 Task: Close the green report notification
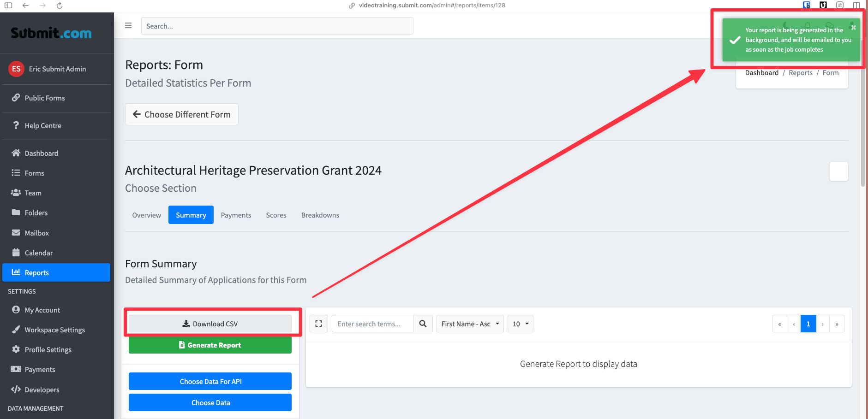(853, 28)
